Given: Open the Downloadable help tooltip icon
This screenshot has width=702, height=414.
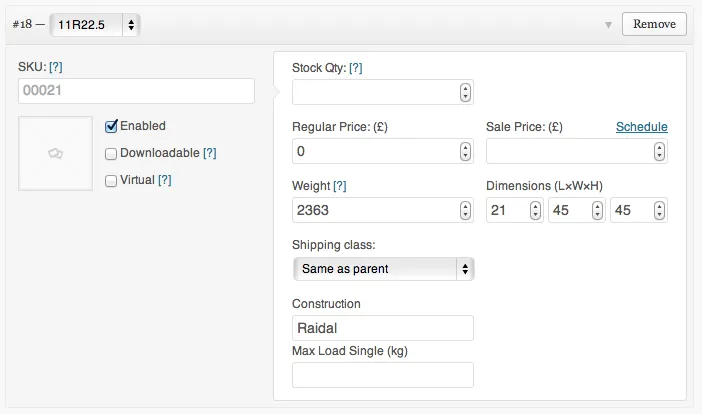Looking at the screenshot, I should [210, 154].
